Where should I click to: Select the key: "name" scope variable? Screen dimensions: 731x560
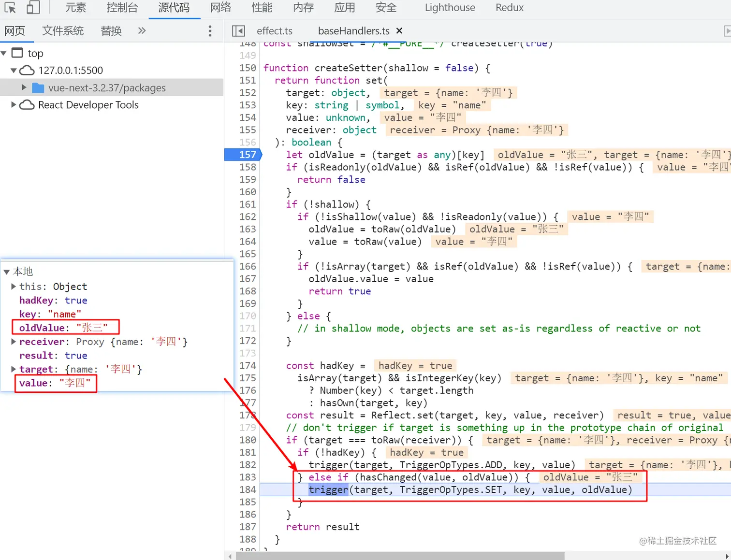click(x=50, y=314)
